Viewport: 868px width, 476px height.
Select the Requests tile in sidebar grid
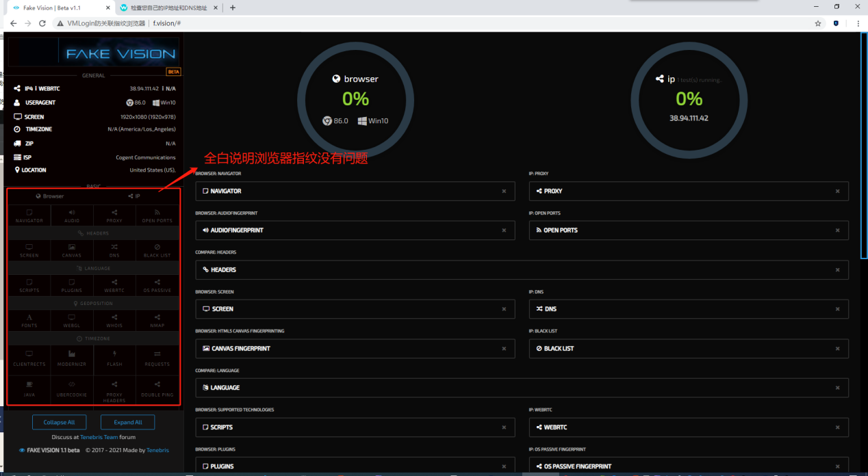click(x=157, y=358)
